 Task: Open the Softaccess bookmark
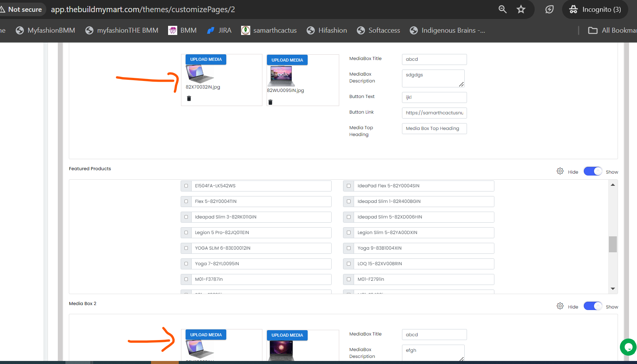tap(378, 30)
